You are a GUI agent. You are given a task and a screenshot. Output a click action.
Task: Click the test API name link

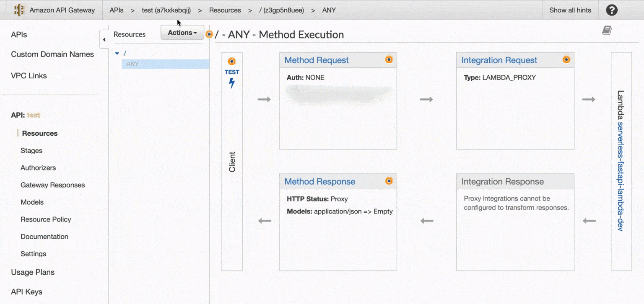[34, 115]
